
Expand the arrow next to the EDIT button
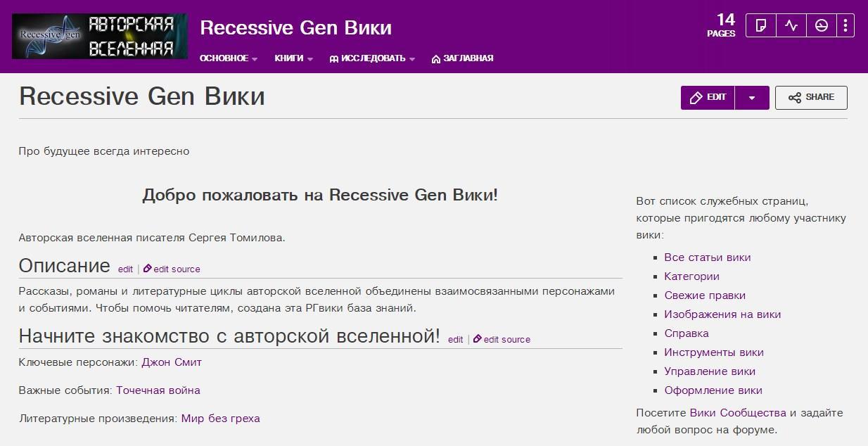tap(752, 98)
